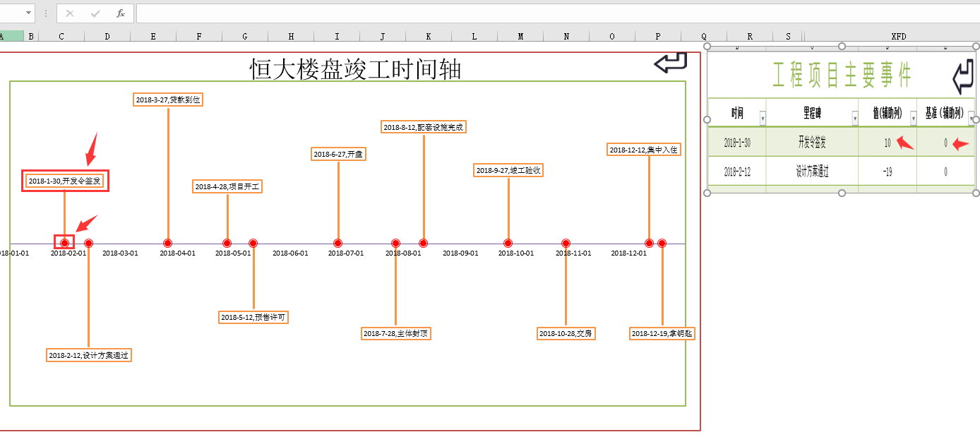Select the 2018-6-27,开盘 data label
980x437 pixels.
click(338, 154)
